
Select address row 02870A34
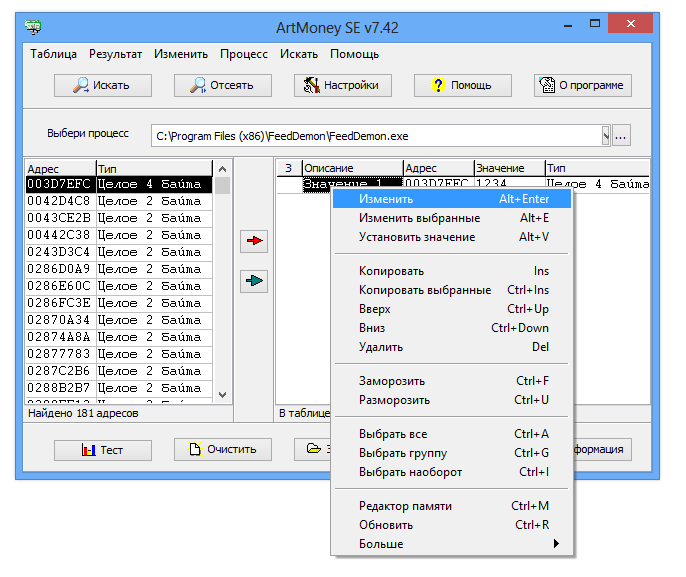(119, 321)
